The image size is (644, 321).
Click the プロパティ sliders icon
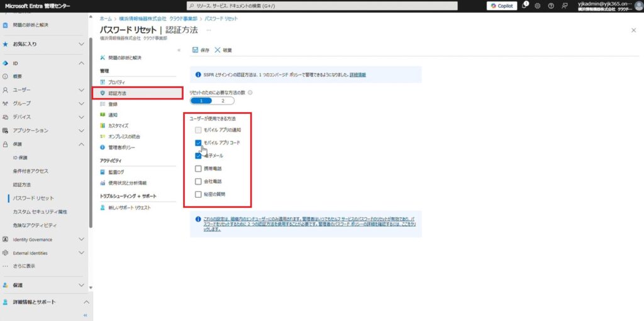tap(103, 82)
